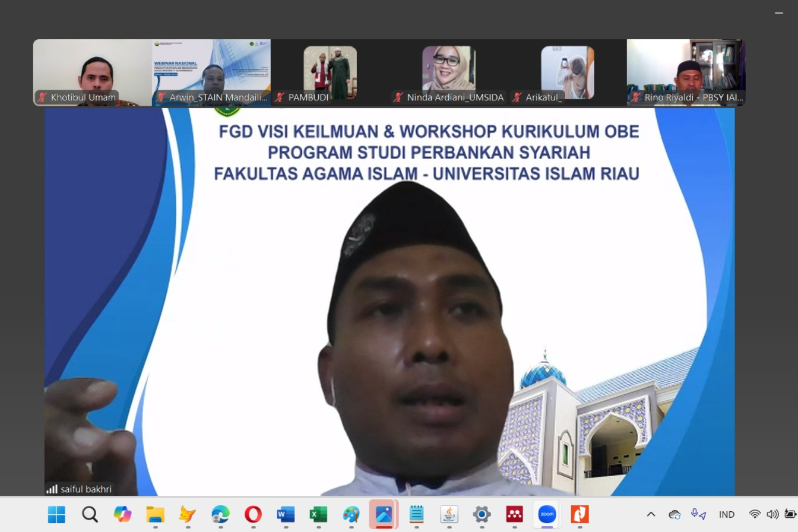Click the Wi-Fi icon in the system tray
The height and width of the screenshot is (532, 798).
753,514
